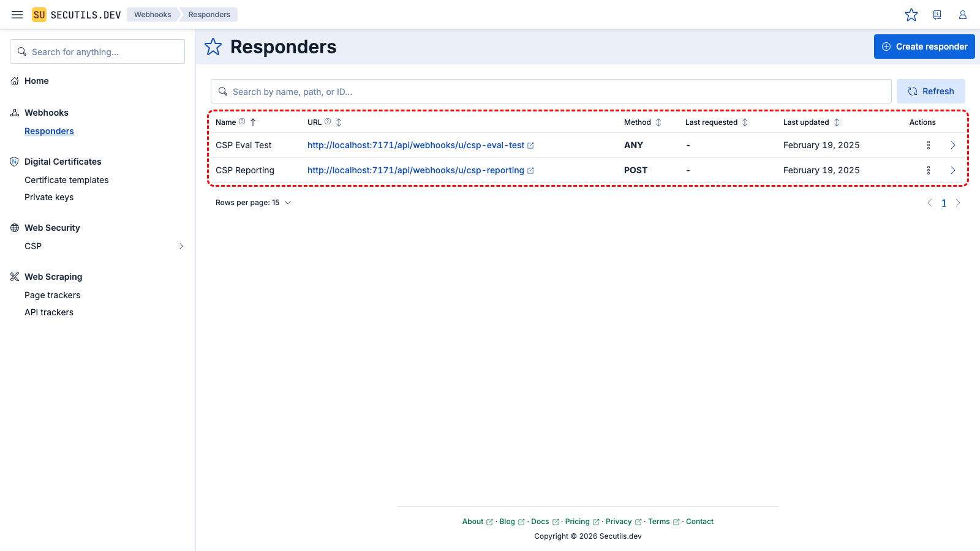Select Page trackers in the sidebar

click(x=53, y=295)
